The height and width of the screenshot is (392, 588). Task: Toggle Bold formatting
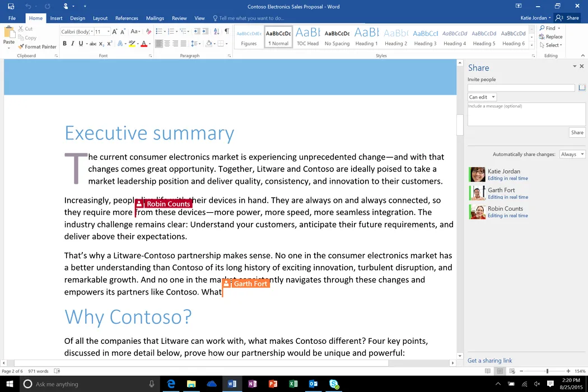(x=64, y=44)
